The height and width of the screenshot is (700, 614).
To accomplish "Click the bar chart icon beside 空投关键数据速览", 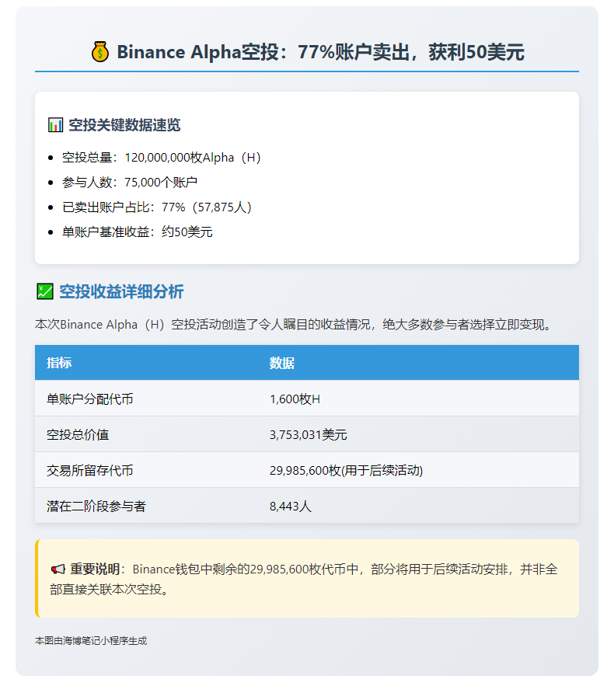I will 55,125.
